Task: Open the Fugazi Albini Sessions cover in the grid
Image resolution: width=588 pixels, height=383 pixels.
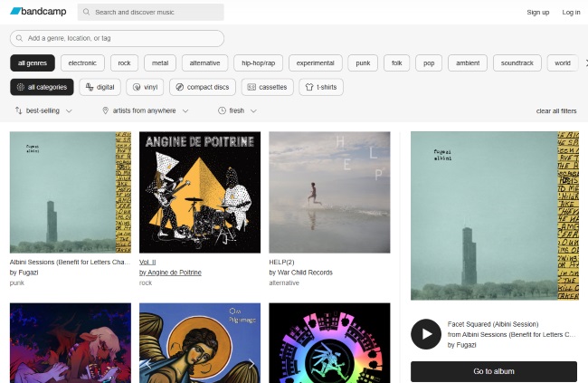Action: pyautogui.click(x=71, y=192)
